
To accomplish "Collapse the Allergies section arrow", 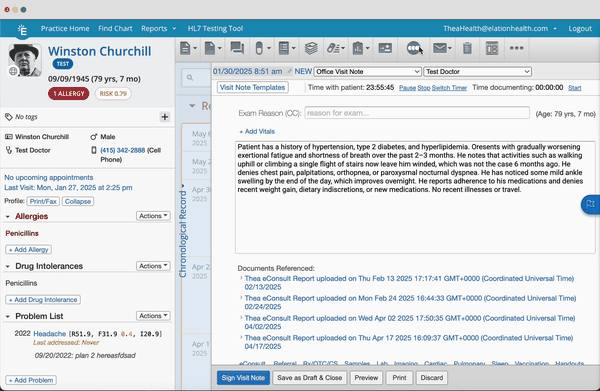I will pos(8,217).
